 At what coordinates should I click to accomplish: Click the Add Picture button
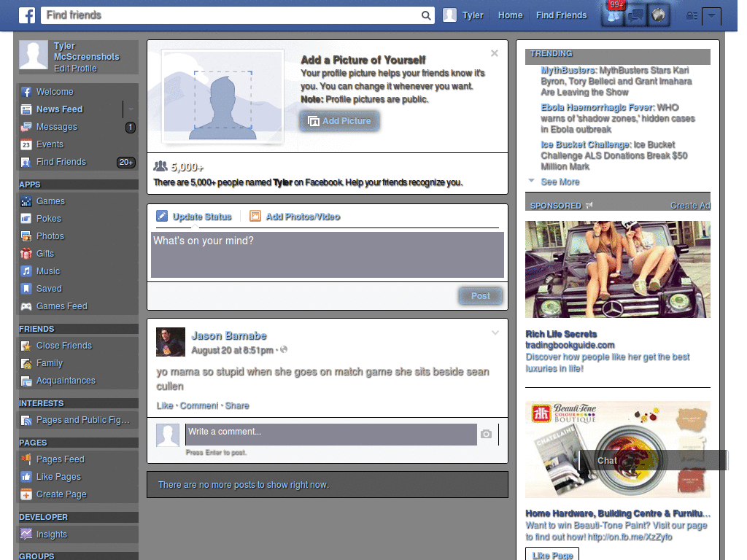340,122
